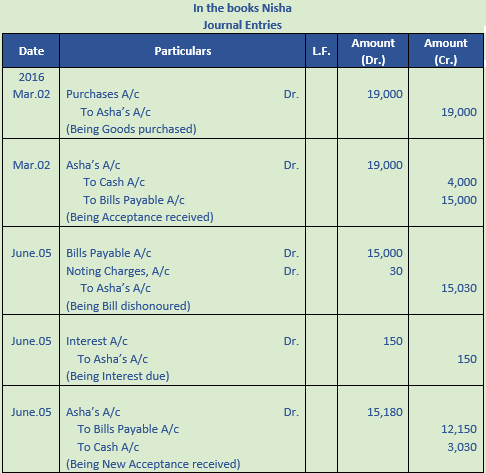Select the 'Journal Entries' heading
The width and height of the screenshot is (486, 473).
tap(242, 25)
